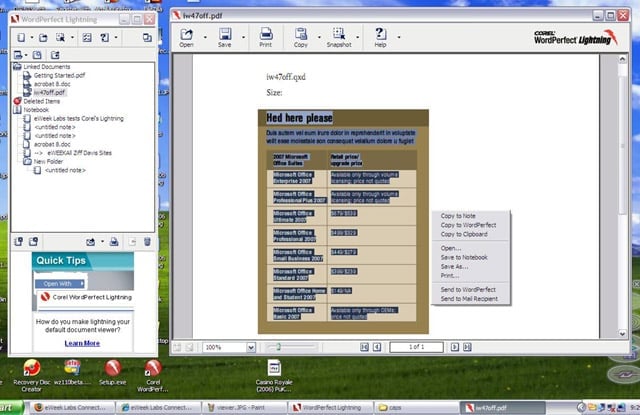Choose Copy to Clipboard in the context menu
640x415 pixels.
coord(464,234)
